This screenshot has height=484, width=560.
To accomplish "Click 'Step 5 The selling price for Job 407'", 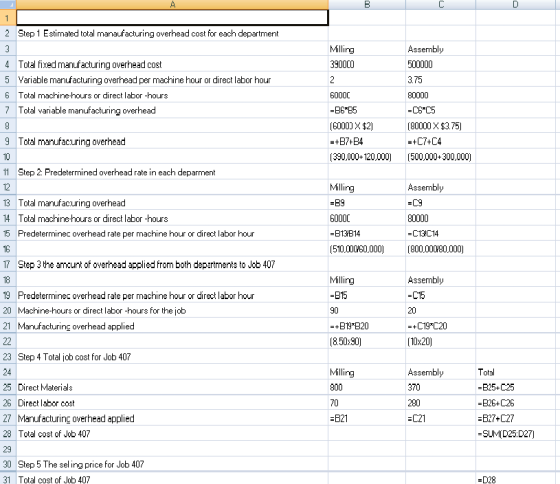I will point(172,464).
